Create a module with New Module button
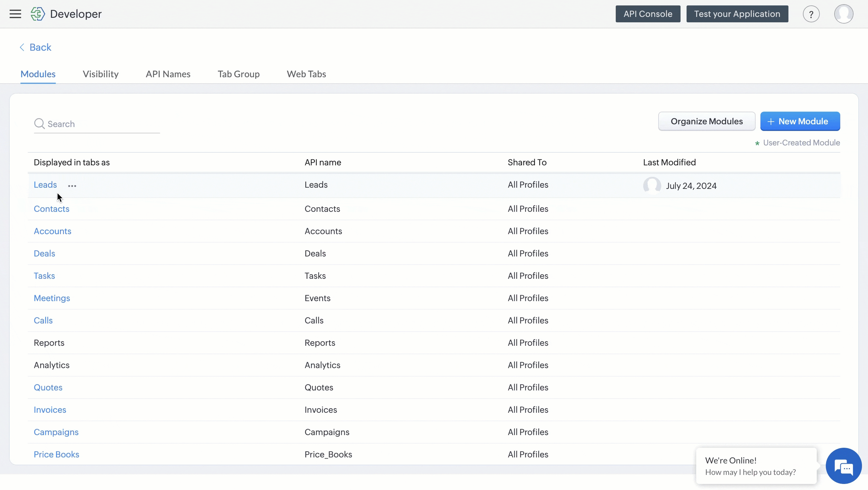This screenshot has width=868, height=490. [x=800, y=121]
